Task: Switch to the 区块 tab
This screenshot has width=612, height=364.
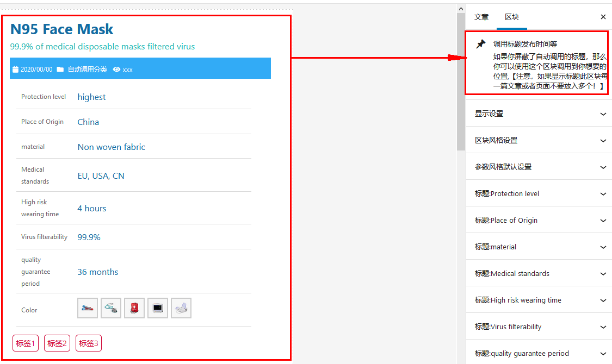Action: [x=512, y=17]
